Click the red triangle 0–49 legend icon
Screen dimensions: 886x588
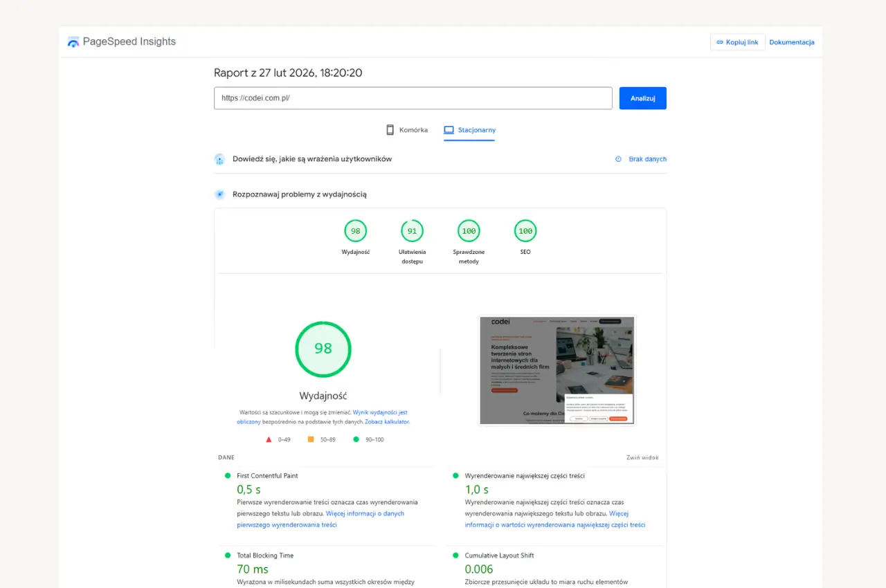tap(269, 439)
